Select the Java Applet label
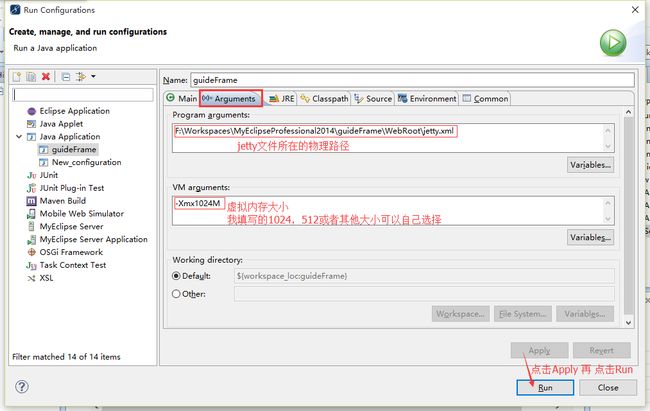The height and width of the screenshot is (411, 650). 61,124
